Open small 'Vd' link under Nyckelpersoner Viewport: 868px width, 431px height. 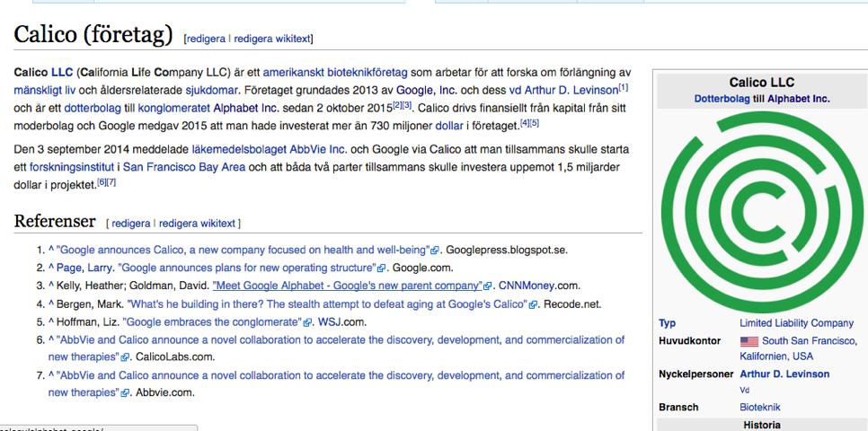point(745,390)
